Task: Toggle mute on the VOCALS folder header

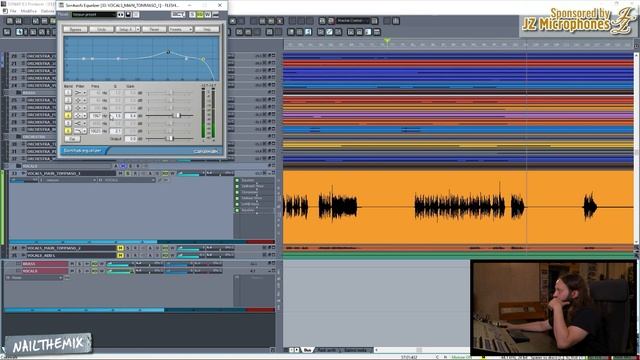Action: (123, 166)
